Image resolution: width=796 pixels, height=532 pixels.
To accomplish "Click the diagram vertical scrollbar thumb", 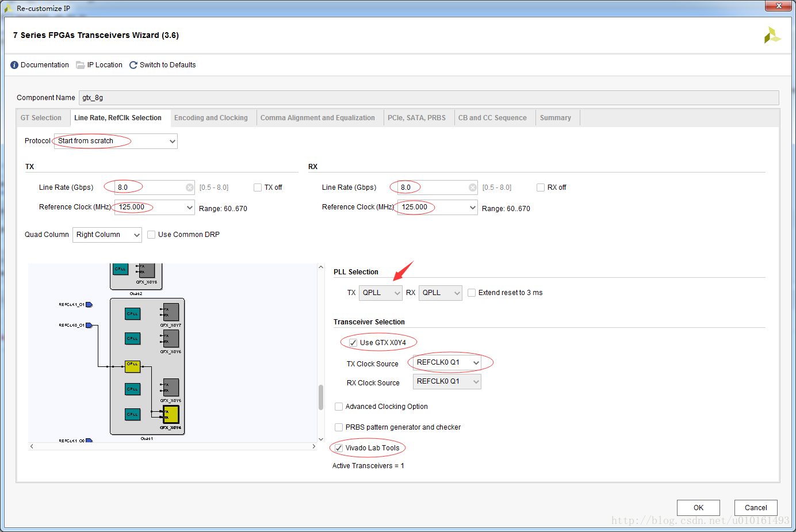I will coord(321,397).
